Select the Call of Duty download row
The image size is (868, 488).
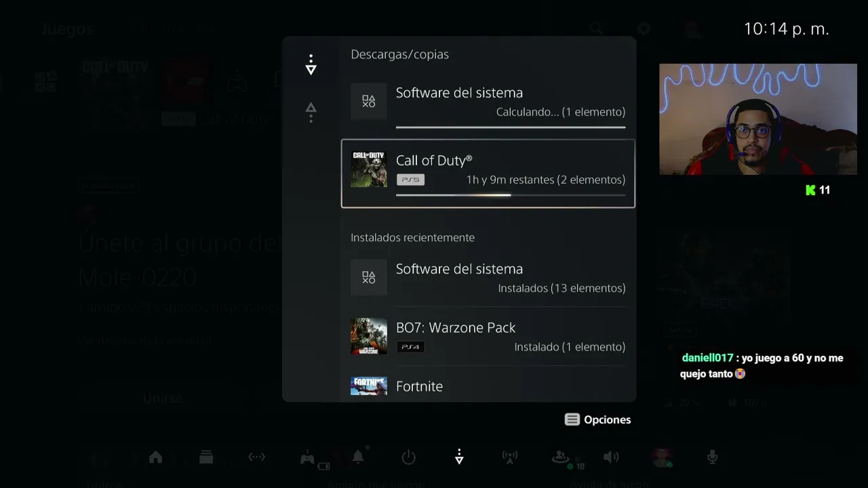tap(488, 174)
